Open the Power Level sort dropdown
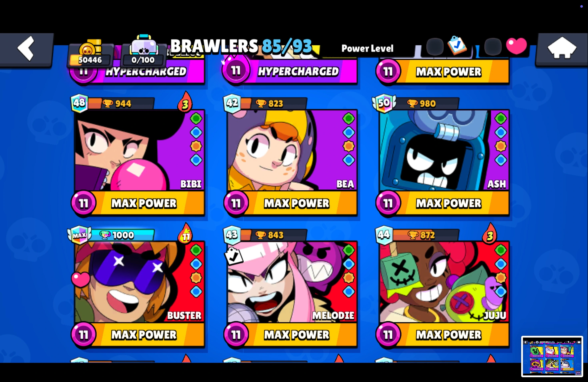The height and width of the screenshot is (382, 588). (367, 48)
